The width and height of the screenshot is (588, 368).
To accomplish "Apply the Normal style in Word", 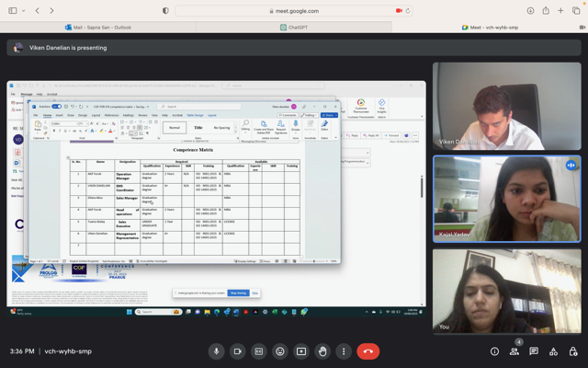I will [175, 128].
